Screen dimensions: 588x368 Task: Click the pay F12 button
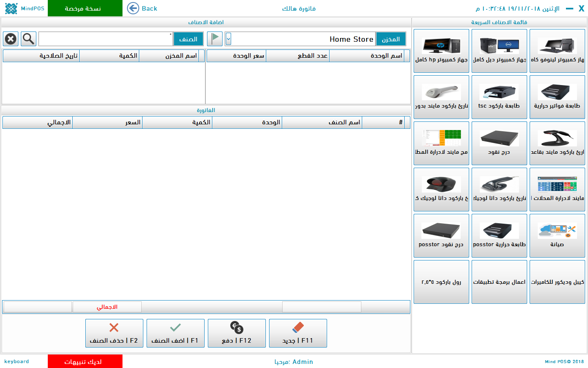pyautogui.click(x=237, y=333)
